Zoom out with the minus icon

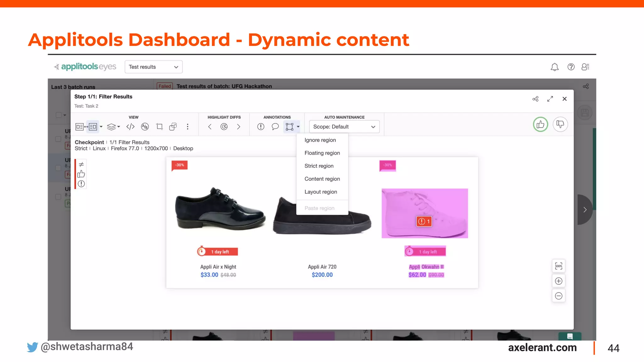click(558, 296)
